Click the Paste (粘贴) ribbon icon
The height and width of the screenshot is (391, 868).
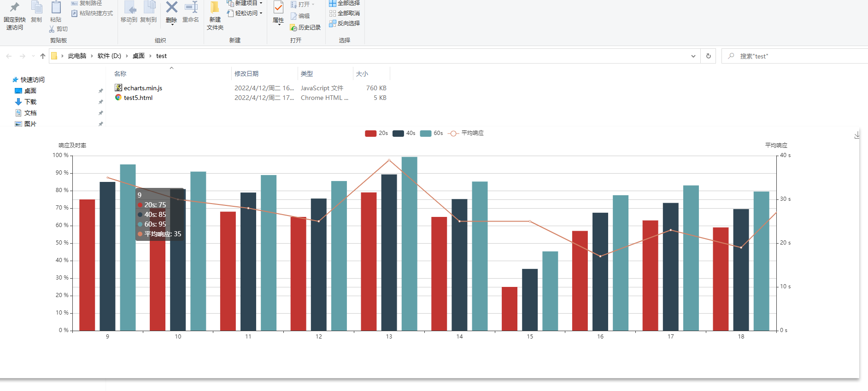56,7
